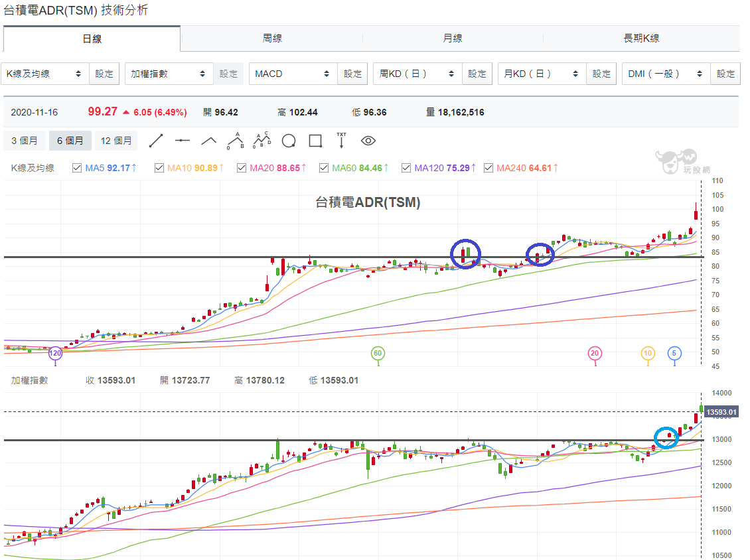This screenshot has height=560, width=750.
Task: Open 設定 beside 周KD dropdown
Action: click(x=477, y=74)
